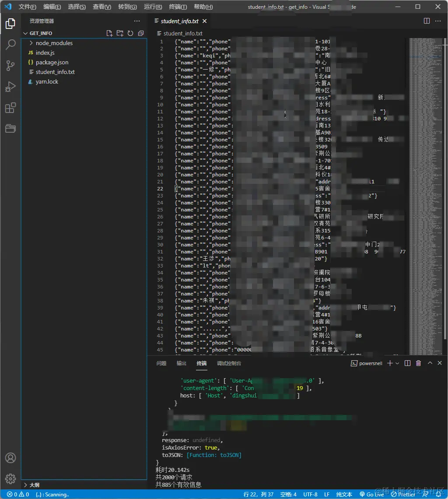Screen dimensions: 448x499
Task: Open the Manage gear menu
Action: (x=10, y=478)
